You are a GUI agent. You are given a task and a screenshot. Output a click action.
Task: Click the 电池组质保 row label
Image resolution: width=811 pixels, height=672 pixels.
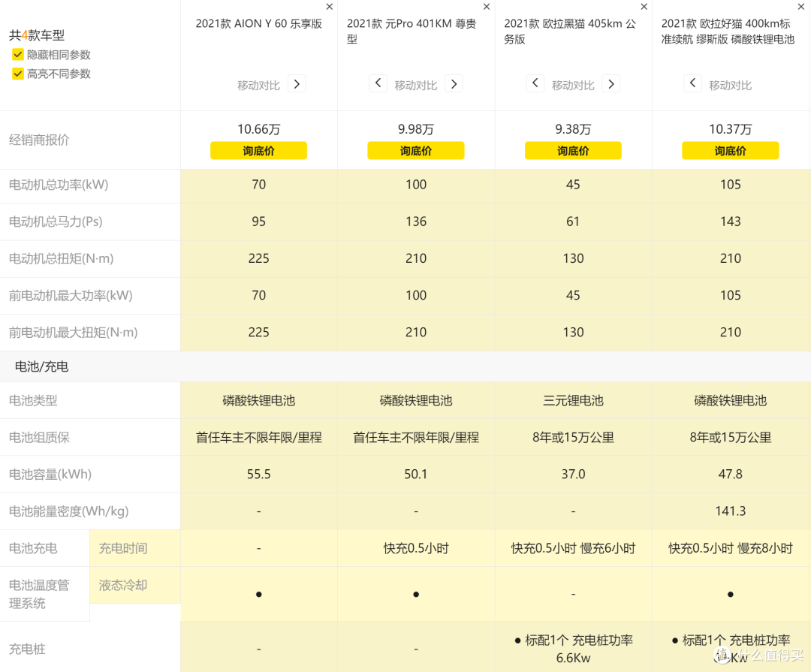pos(39,438)
